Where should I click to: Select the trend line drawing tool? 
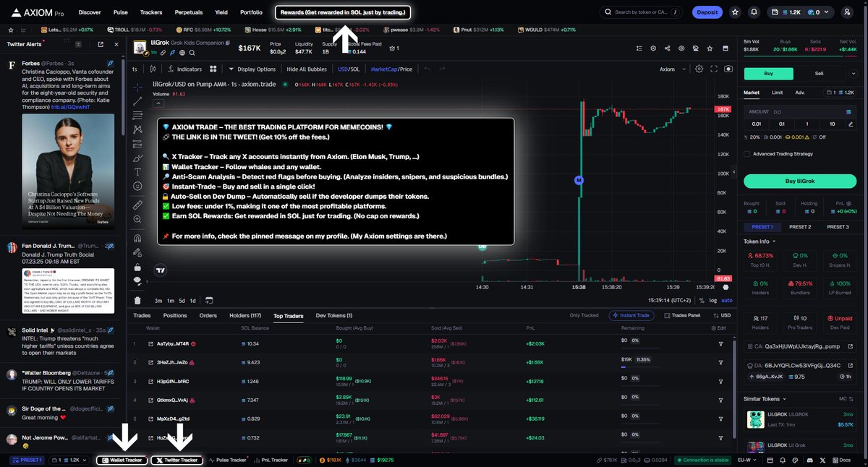(137, 102)
